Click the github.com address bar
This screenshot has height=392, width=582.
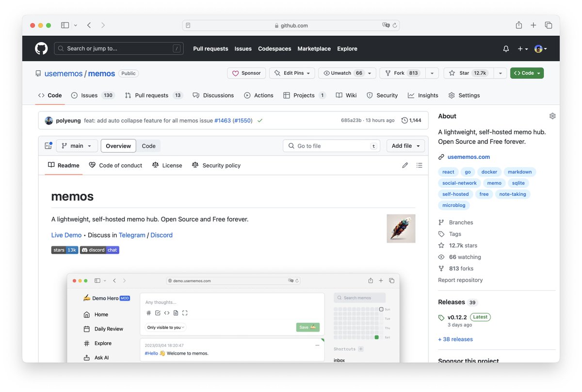click(291, 25)
